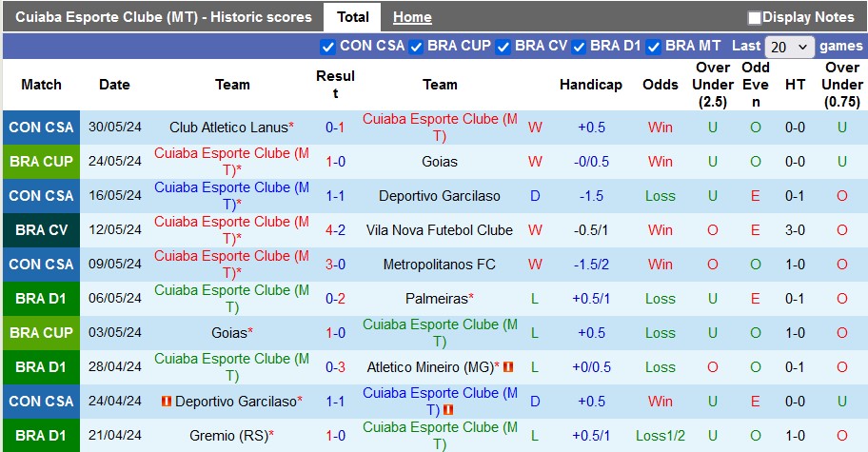
Task: Select the Total tab
Action: 353,17
